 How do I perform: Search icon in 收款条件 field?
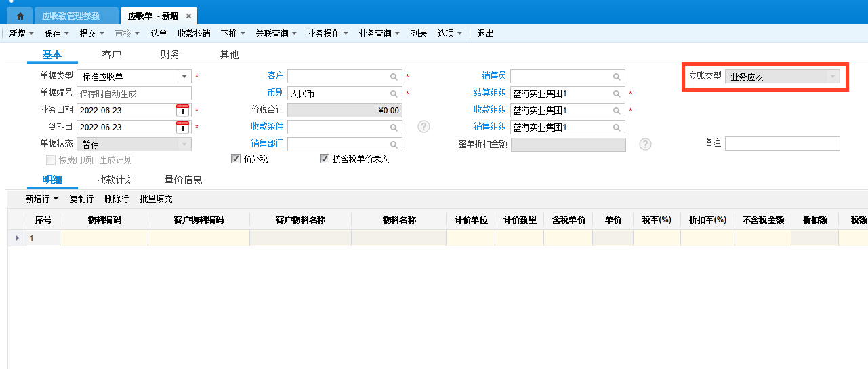click(x=394, y=127)
